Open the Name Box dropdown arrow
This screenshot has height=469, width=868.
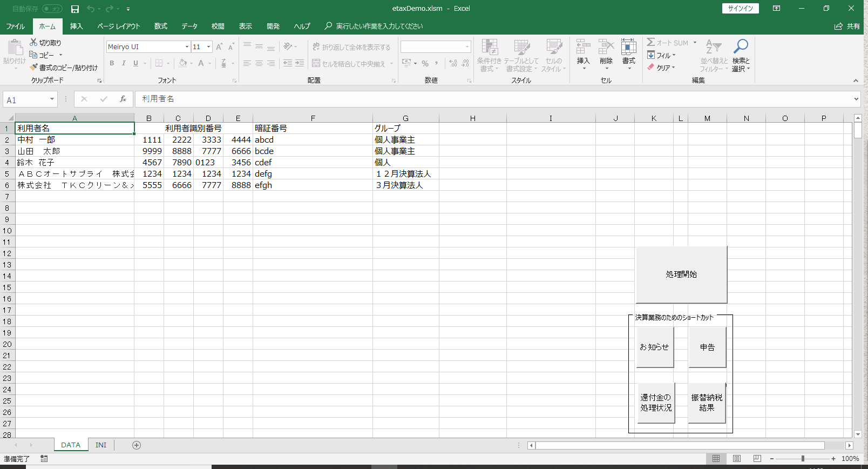point(52,99)
